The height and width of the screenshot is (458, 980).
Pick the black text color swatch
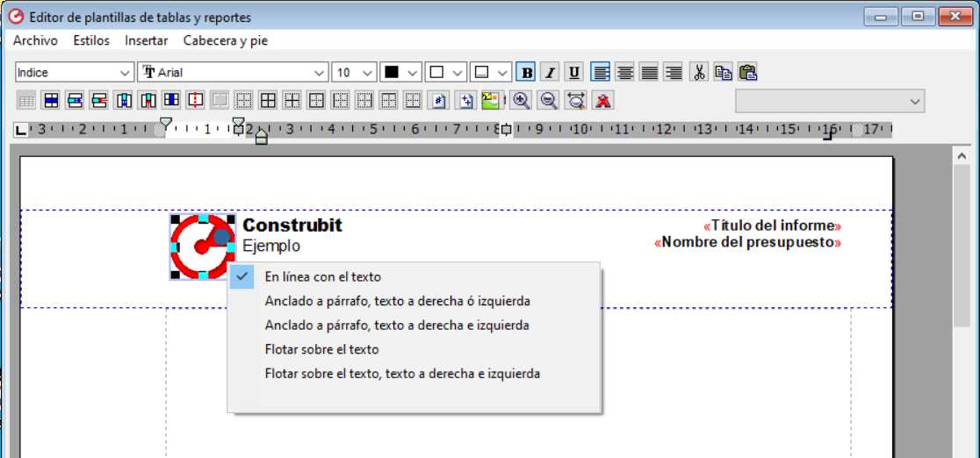pos(392,73)
